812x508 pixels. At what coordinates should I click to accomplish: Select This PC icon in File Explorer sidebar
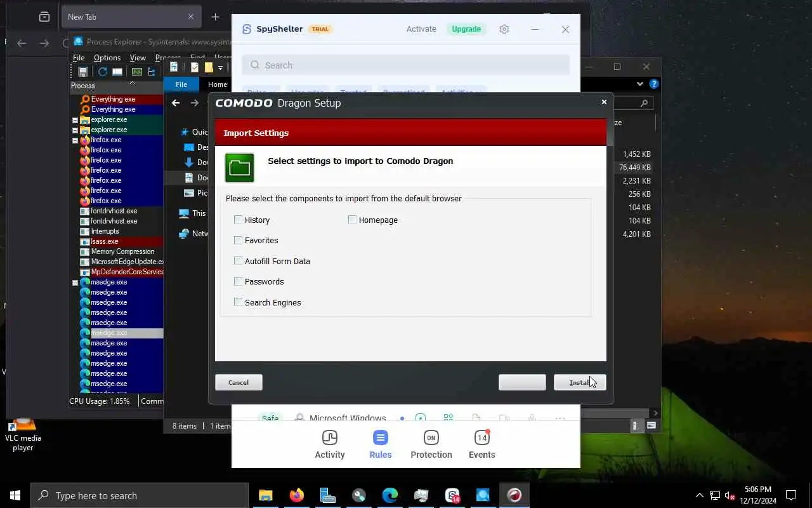(x=184, y=213)
